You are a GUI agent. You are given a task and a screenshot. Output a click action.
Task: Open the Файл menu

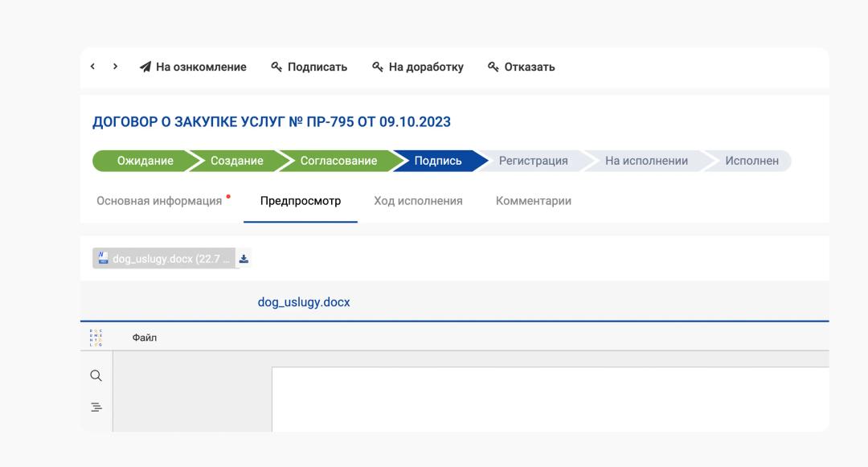[145, 338]
